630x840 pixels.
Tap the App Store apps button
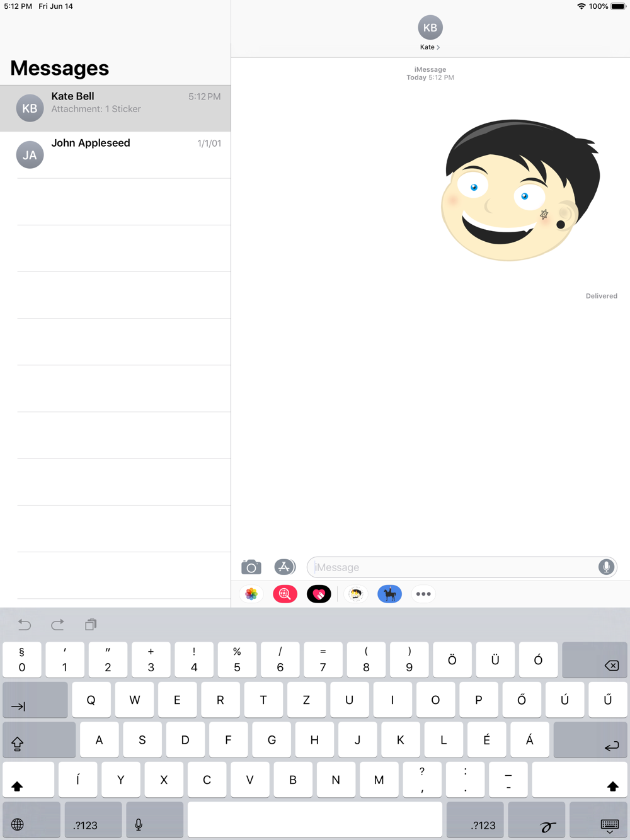coord(285,567)
